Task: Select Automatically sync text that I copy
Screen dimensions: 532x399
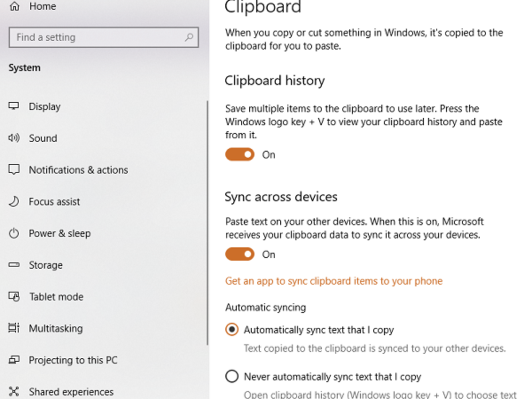Action: (x=232, y=330)
